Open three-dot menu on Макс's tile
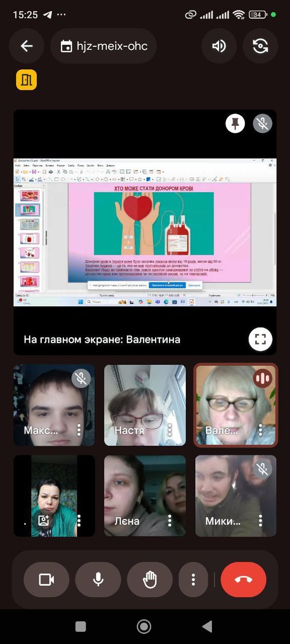Screen dimensions: 290x644 point(79,430)
